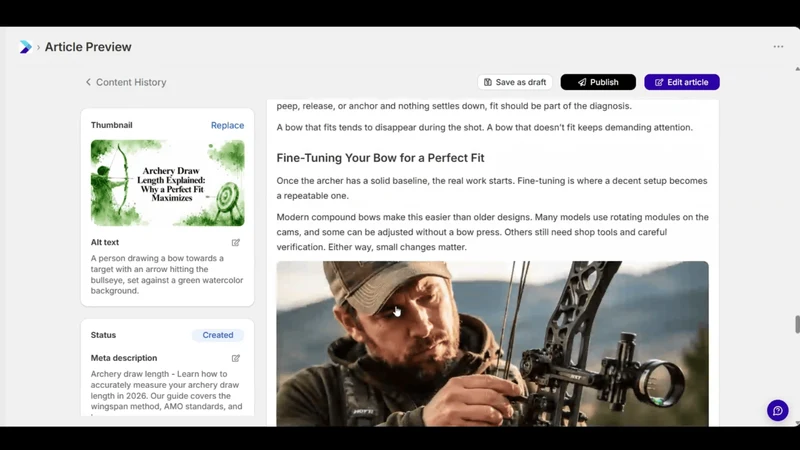The image size is (800, 450).
Task: Click the Article Preview title
Action: coord(88,47)
